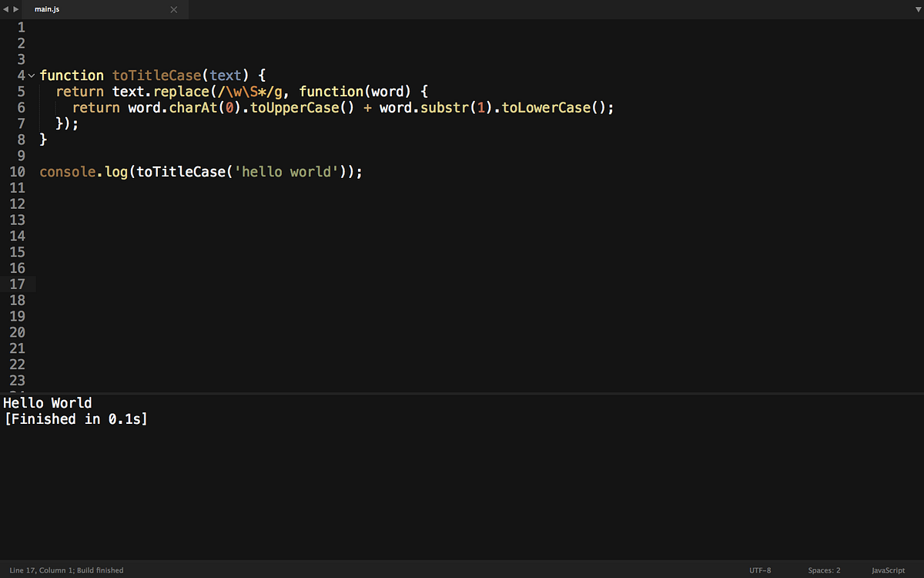Collapse the toTitleCase function via fold arrow
The height and width of the screenshot is (578, 924).
pos(31,75)
